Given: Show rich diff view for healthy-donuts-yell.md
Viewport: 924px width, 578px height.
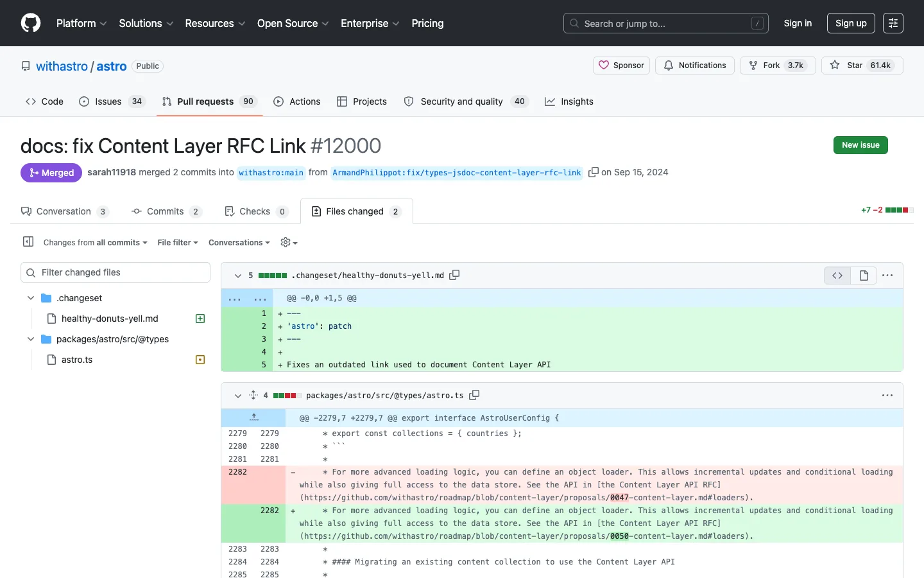Looking at the screenshot, I should 864,276.
